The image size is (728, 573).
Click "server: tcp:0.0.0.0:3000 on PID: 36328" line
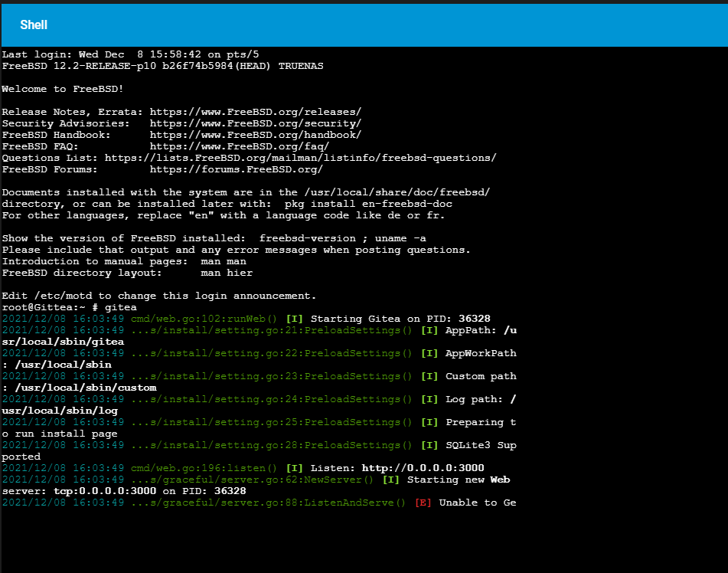[x=124, y=491]
